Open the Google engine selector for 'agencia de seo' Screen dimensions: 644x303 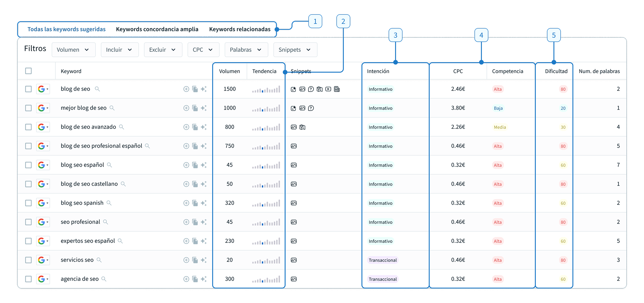(43, 279)
